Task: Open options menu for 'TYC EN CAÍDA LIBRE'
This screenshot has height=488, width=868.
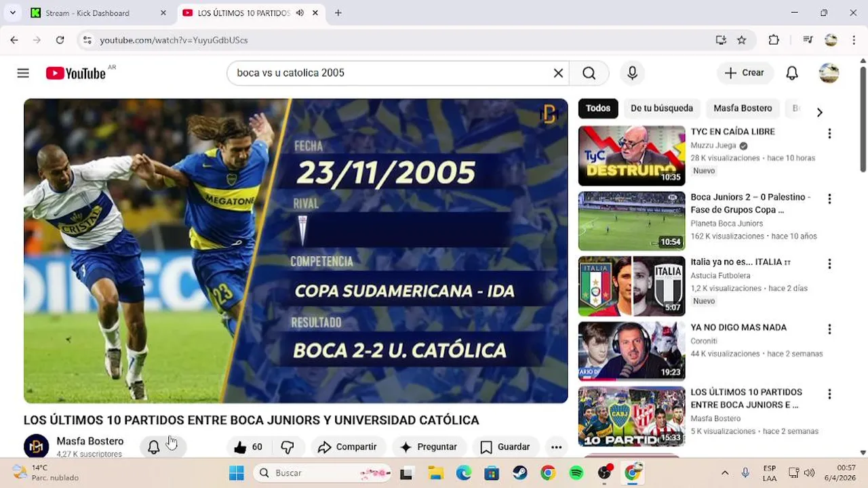Action: pyautogui.click(x=829, y=134)
